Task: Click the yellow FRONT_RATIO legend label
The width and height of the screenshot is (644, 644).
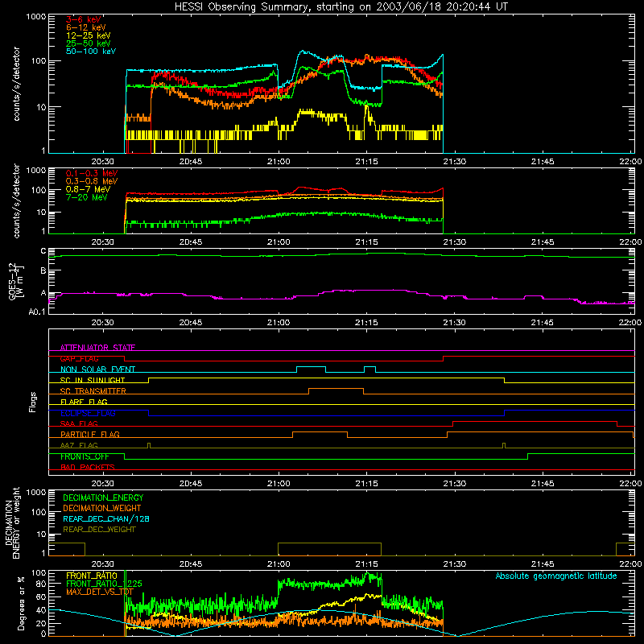Action: (92, 576)
